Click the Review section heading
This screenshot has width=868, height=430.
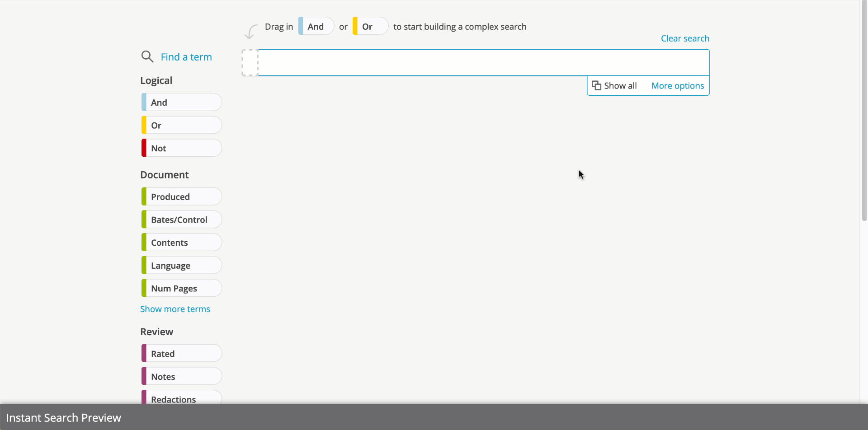(x=156, y=332)
